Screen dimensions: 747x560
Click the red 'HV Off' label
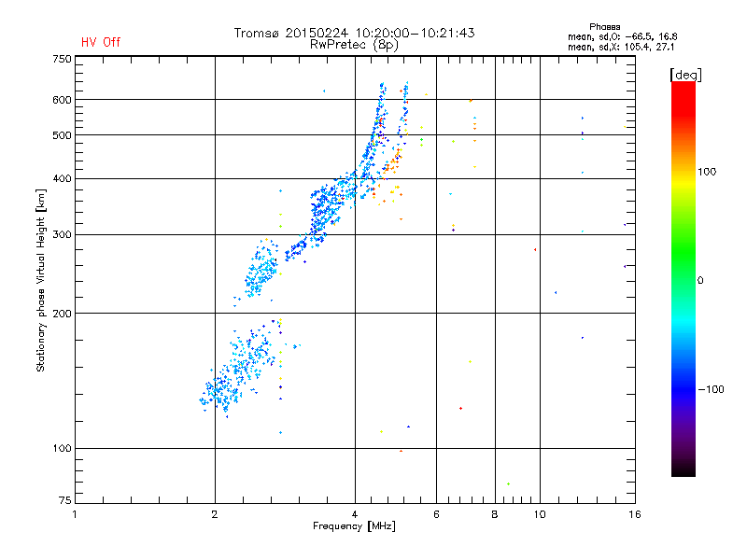pyautogui.click(x=101, y=42)
